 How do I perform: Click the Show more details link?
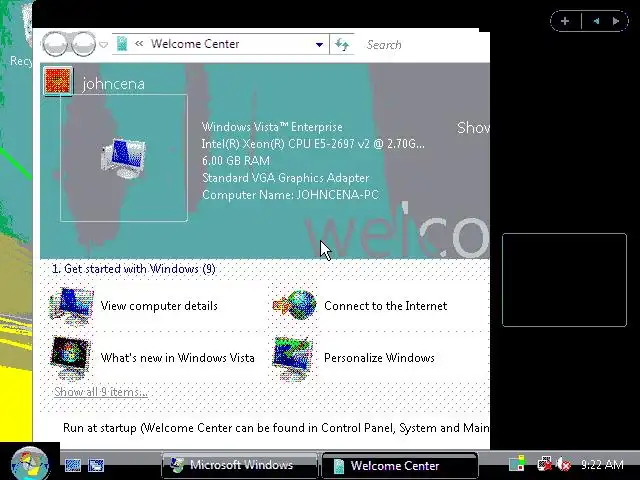(x=473, y=128)
